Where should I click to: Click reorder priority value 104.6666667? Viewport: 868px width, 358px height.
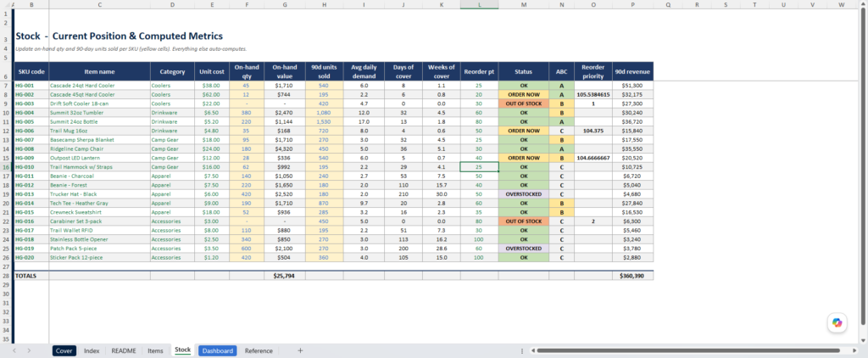[593, 158]
